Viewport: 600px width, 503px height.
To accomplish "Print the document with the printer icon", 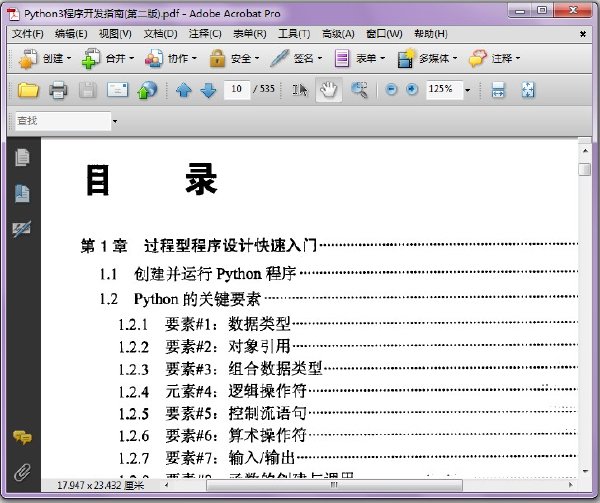I will 58,90.
